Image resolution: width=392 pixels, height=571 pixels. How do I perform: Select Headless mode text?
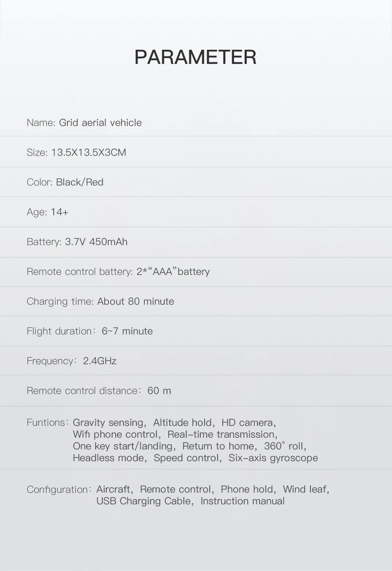pos(108,458)
